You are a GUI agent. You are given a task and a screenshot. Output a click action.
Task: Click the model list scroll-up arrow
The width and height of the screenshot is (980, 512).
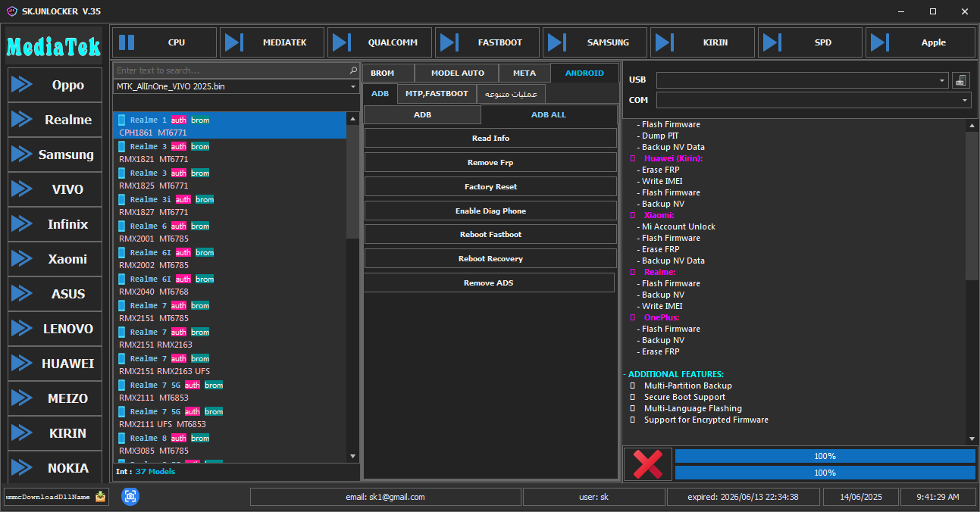point(352,118)
